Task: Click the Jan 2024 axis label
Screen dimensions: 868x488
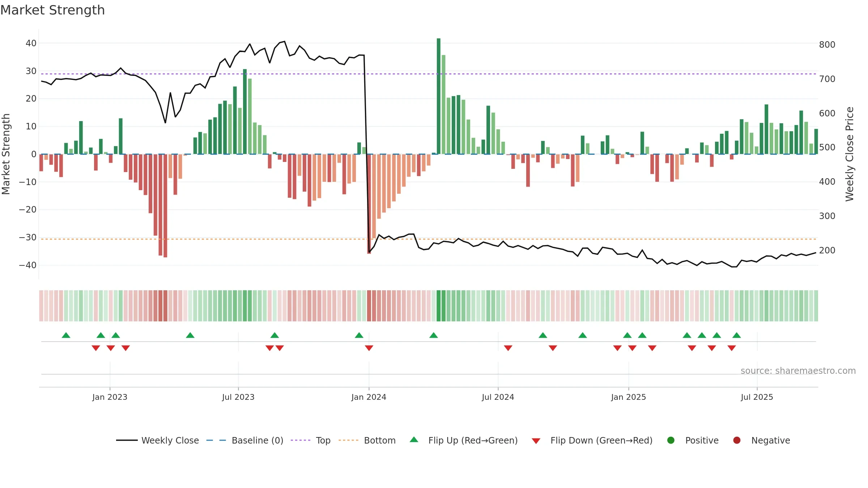Action: pos(369,397)
